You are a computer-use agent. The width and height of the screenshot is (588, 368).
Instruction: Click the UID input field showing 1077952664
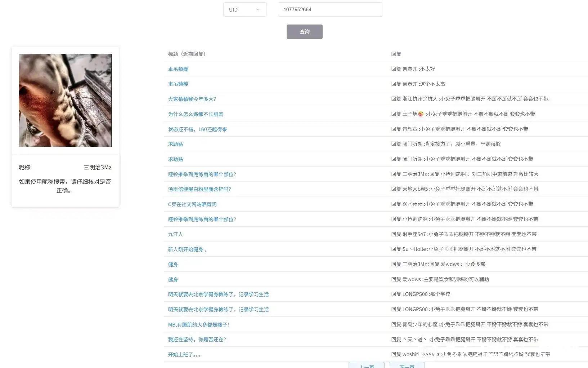point(330,9)
